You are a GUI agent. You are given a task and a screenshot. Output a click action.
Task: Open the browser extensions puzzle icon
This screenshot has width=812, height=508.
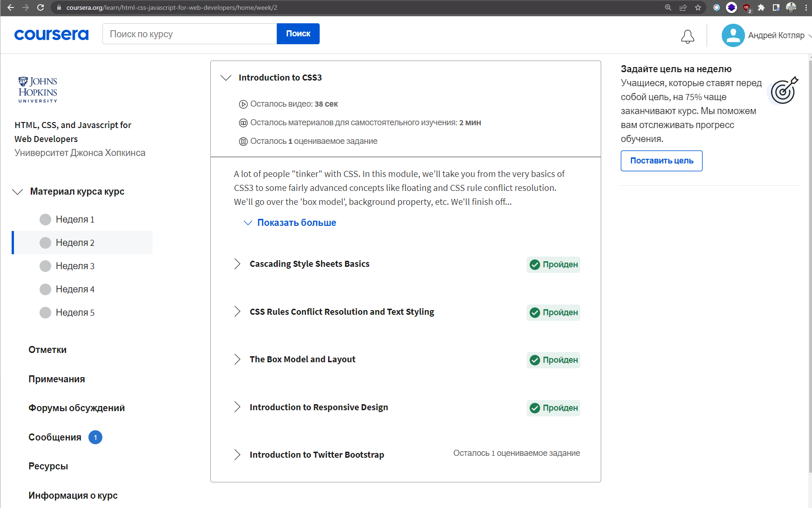click(761, 7)
